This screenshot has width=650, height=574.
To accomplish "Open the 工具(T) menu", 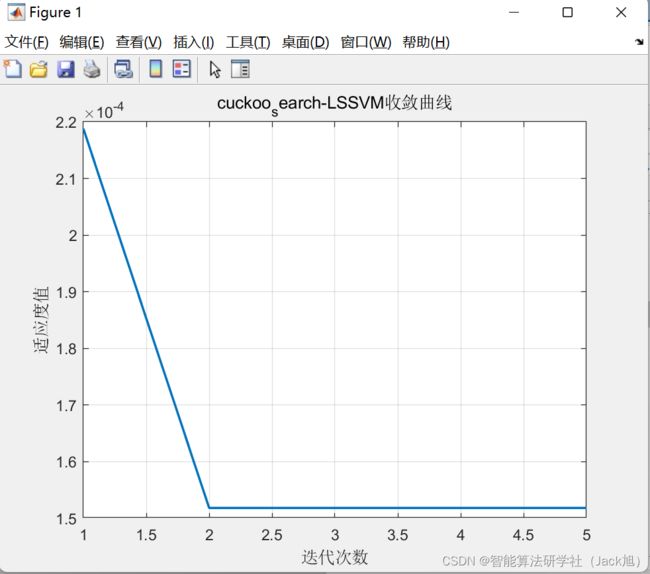I will [x=248, y=42].
